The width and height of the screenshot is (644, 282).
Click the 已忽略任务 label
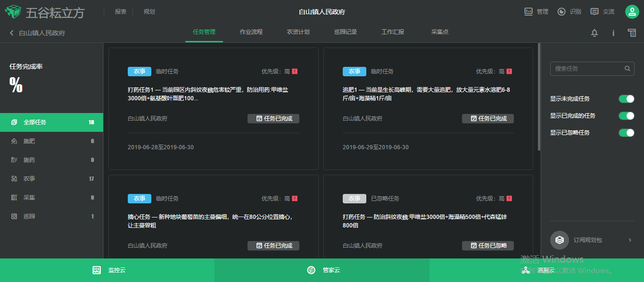[385, 199]
